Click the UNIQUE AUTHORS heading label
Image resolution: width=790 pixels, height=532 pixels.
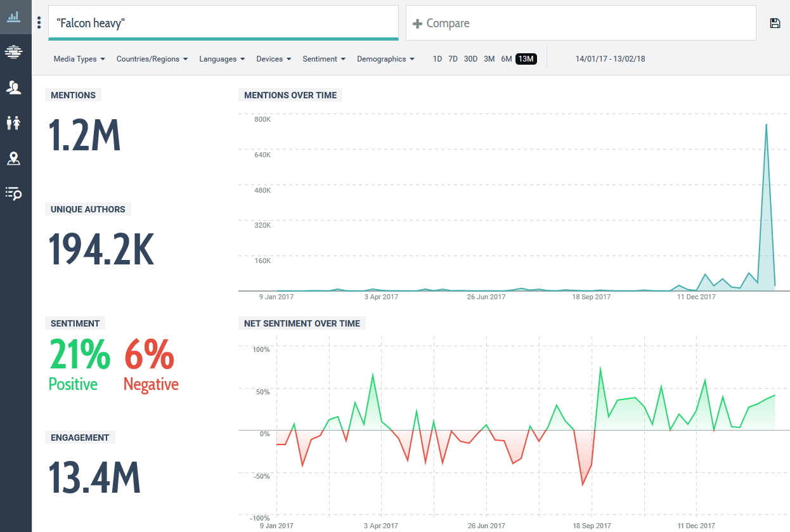88,209
